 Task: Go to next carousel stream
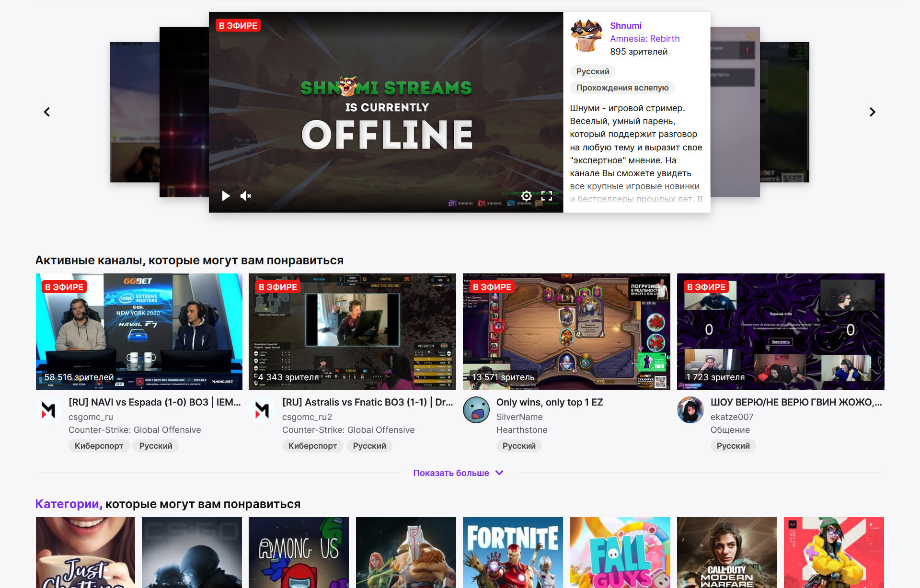(x=873, y=112)
